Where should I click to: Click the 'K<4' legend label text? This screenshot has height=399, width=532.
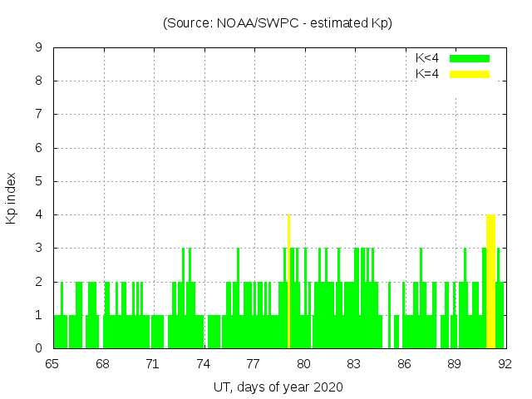(x=427, y=59)
